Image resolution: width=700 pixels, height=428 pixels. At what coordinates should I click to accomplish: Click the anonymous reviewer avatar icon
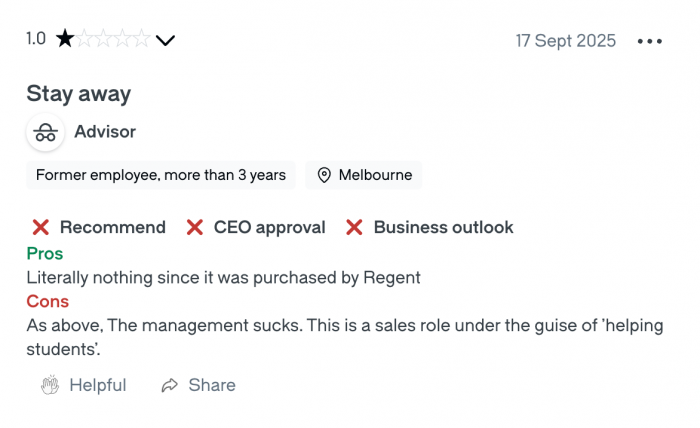44,132
